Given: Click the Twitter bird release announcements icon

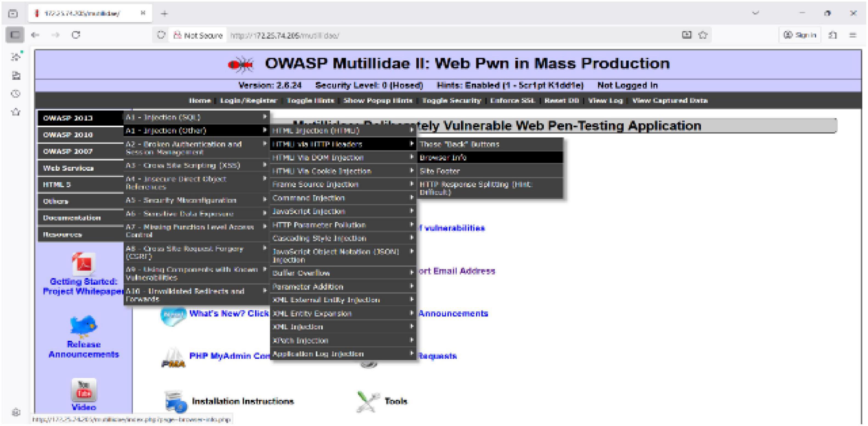Looking at the screenshot, I should (x=83, y=326).
